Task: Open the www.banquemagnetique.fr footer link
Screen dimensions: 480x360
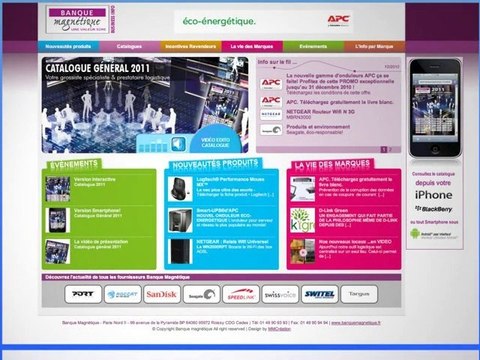Action: click(x=356, y=323)
